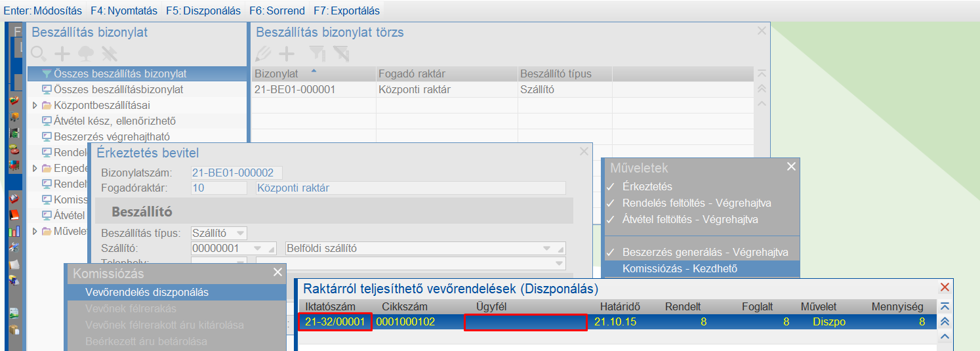Expand the Engede... folder node
The image size is (980, 351).
click(x=35, y=168)
